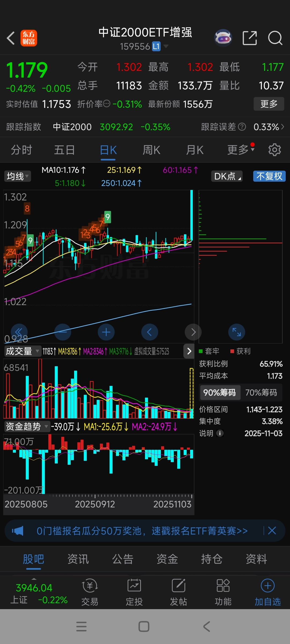
Task: Switch to 周K chart tab
Action: click(x=151, y=150)
